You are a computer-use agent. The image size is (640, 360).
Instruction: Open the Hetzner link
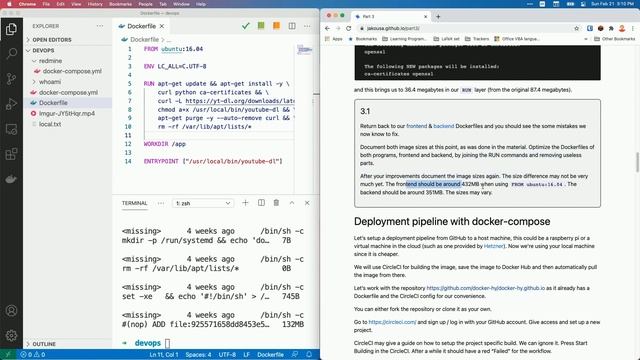pos(493,246)
